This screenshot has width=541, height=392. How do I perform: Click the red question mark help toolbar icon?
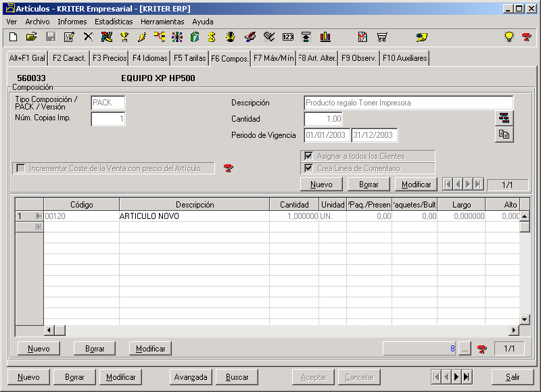coord(527,37)
